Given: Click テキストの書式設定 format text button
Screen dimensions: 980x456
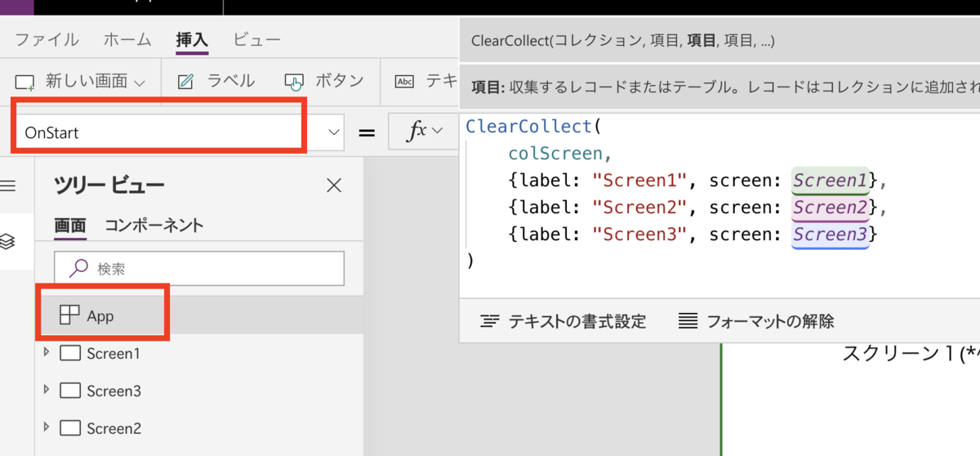Looking at the screenshot, I should (x=563, y=321).
